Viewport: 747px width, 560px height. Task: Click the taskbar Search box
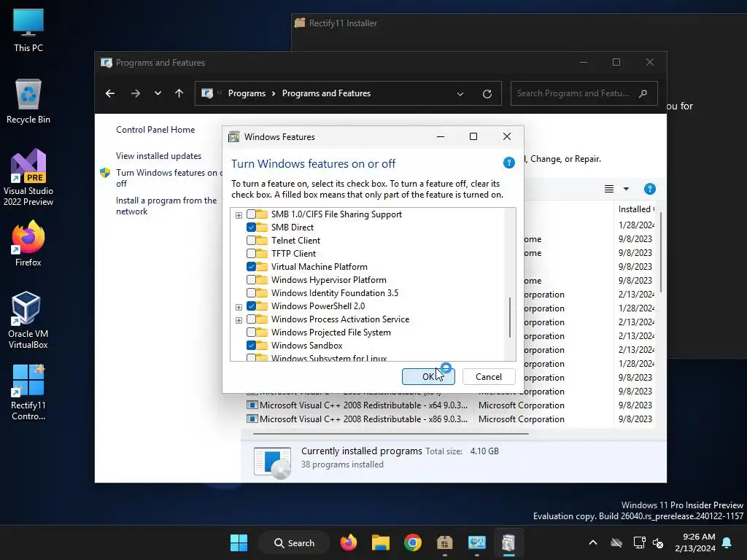295,542
